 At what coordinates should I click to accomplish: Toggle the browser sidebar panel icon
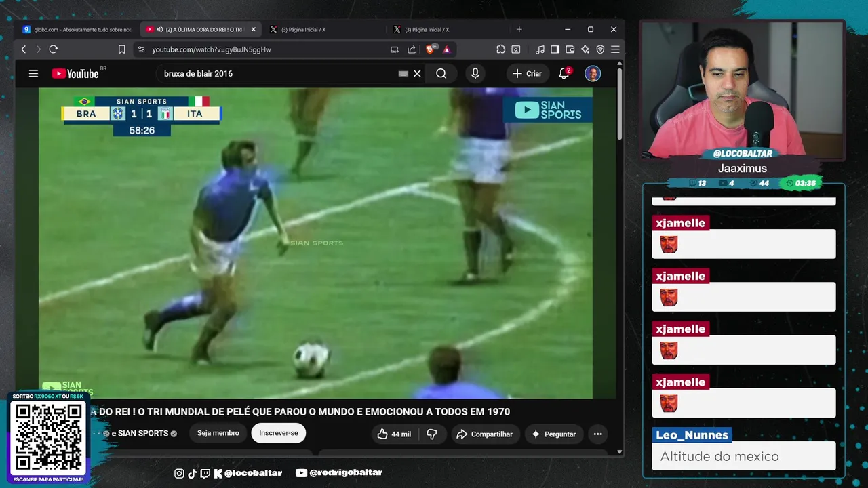click(x=555, y=49)
